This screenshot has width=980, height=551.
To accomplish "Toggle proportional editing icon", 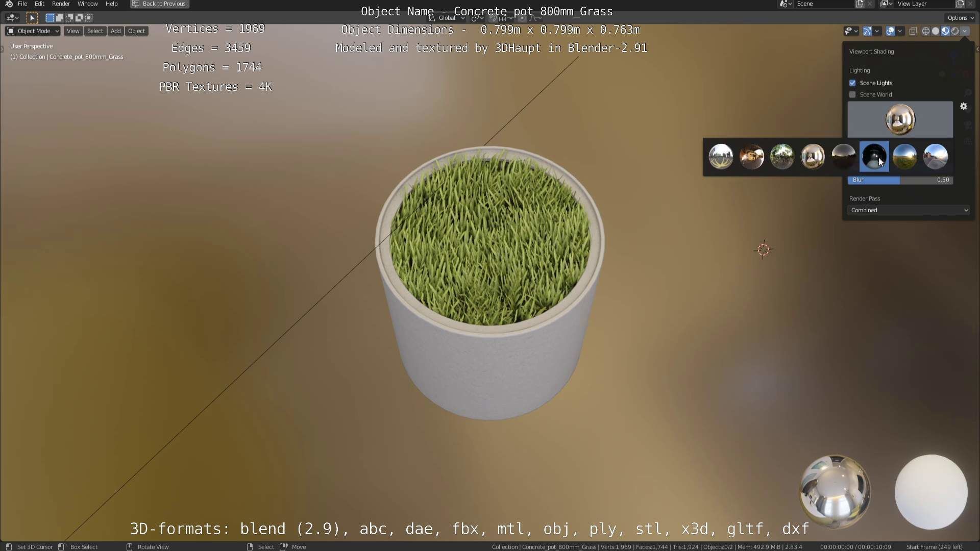I will coord(522,18).
